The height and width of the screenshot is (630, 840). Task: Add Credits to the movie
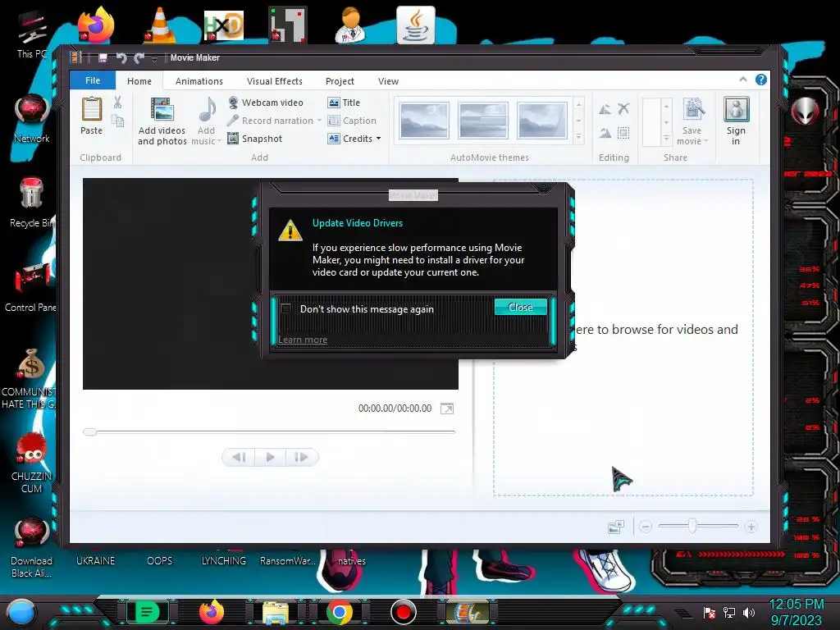tap(349, 139)
